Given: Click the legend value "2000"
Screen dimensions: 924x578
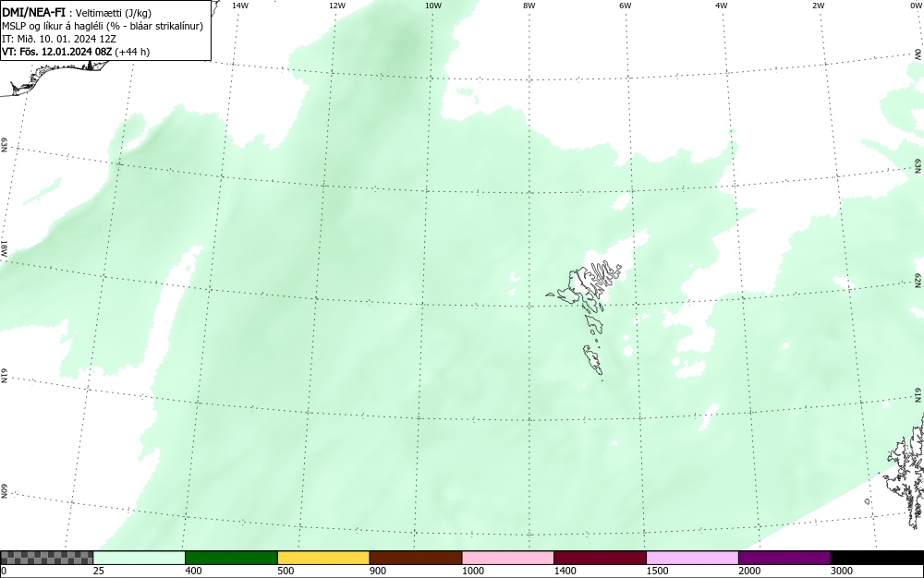Looking at the screenshot, I should (x=749, y=571).
